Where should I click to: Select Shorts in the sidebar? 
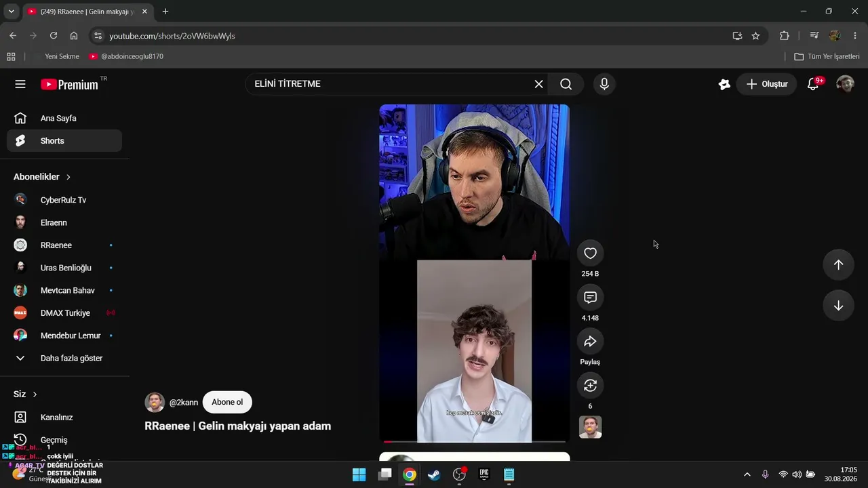coord(64,141)
